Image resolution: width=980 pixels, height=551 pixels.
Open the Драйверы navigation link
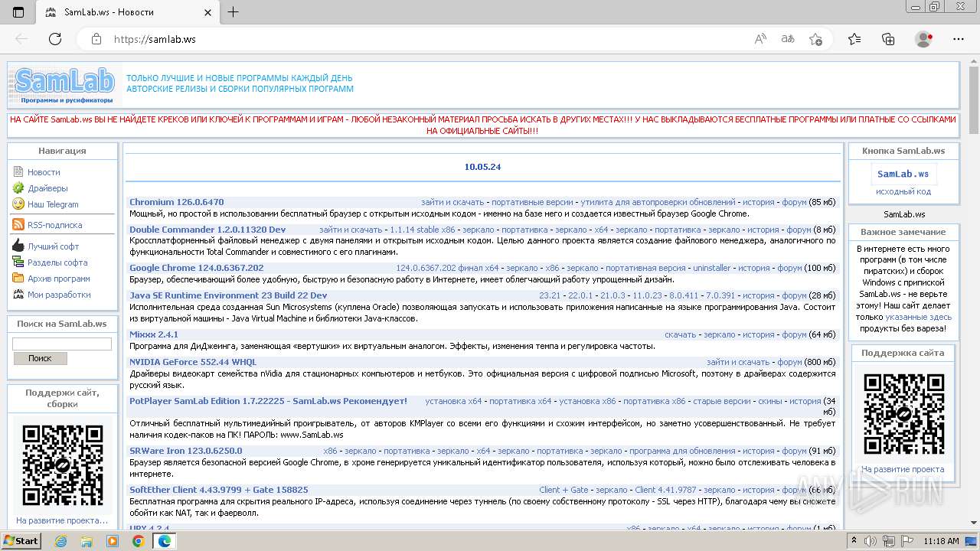47,188
